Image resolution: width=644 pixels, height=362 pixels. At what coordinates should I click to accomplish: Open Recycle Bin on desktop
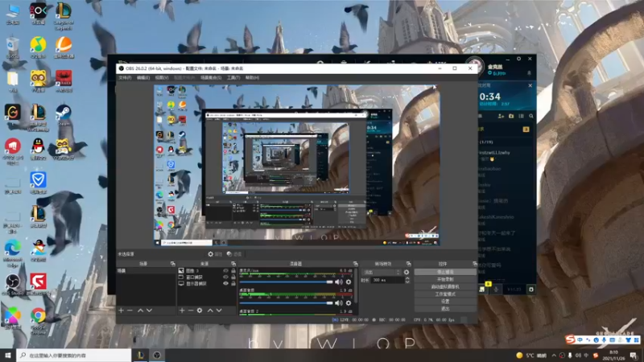click(x=13, y=48)
